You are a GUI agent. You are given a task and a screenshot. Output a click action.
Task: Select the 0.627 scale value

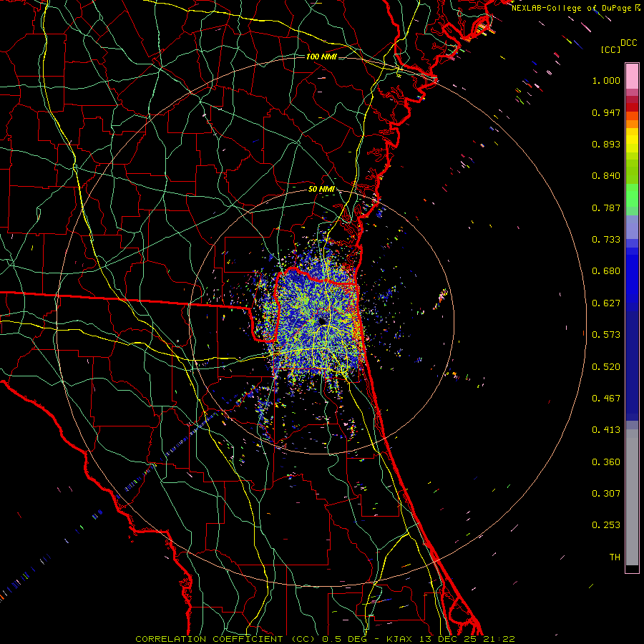tap(606, 303)
